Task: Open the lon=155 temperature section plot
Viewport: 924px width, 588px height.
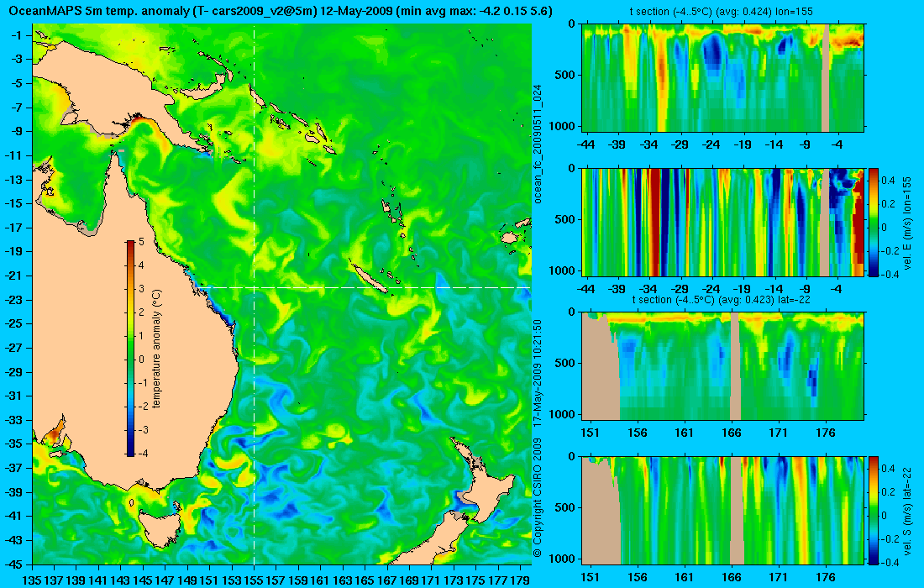Action: tap(722, 78)
